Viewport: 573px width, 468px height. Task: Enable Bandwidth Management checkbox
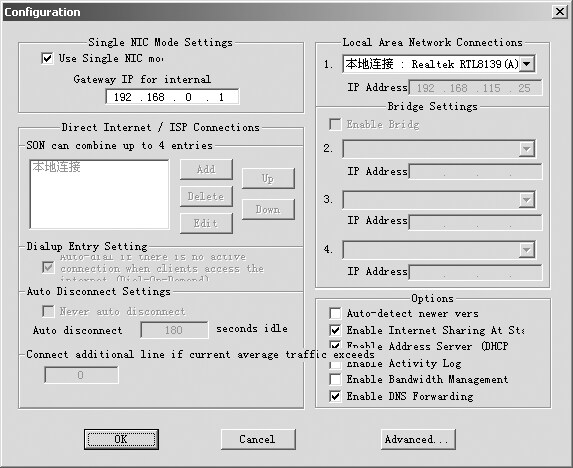[335, 379]
